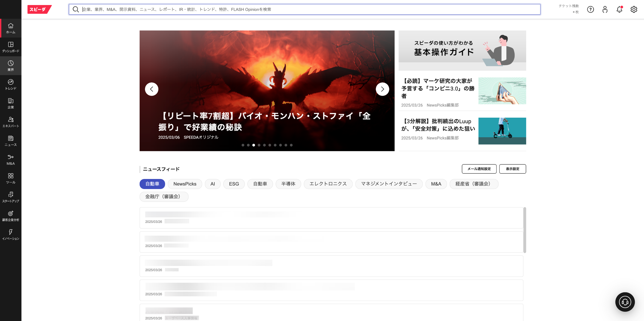Viewport: 644px width, 321px height.
Task: Open the user account menu icon
Action: pos(605,10)
